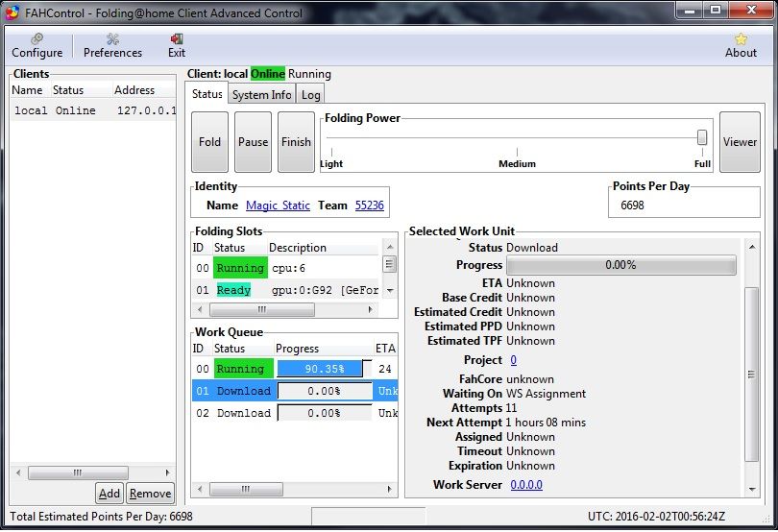This screenshot has width=778, height=532.
Task: Click the Clients Status column header
Action: pos(82,90)
